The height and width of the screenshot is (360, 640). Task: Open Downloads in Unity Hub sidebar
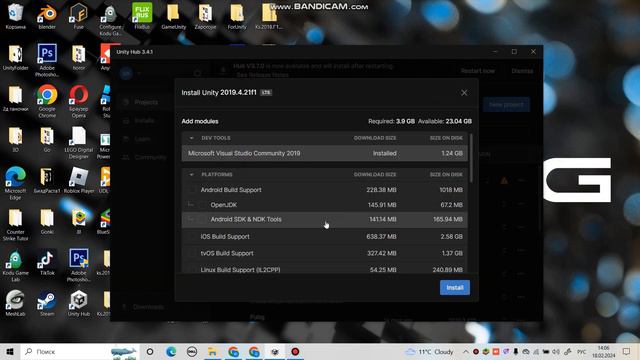pos(143,307)
